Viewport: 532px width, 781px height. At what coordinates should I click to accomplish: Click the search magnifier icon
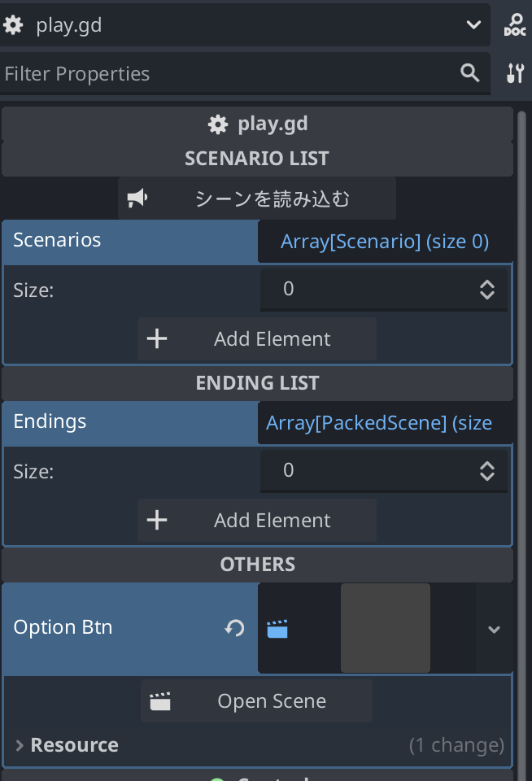tap(469, 73)
